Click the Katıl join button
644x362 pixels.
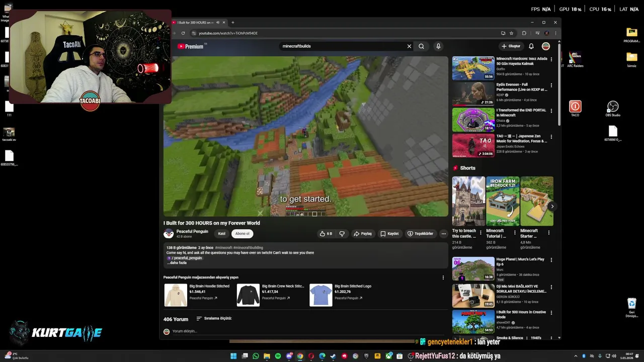221,234
